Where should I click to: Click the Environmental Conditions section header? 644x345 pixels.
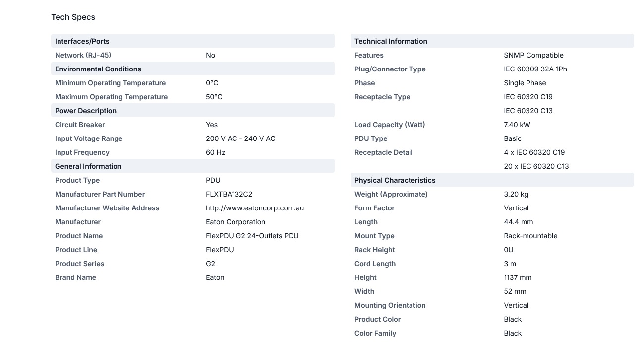pyautogui.click(x=193, y=69)
